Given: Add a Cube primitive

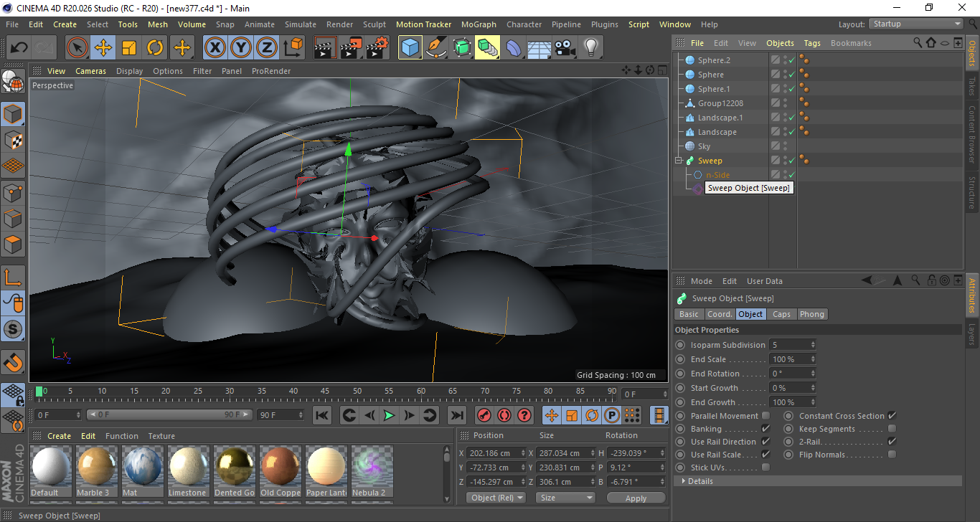Looking at the screenshot, I should (410, 48).
